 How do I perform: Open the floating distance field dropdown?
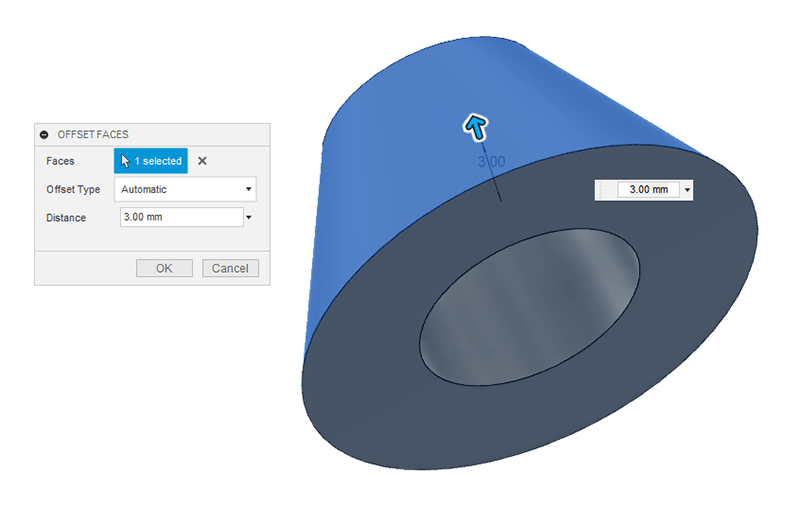pos(687,190)
